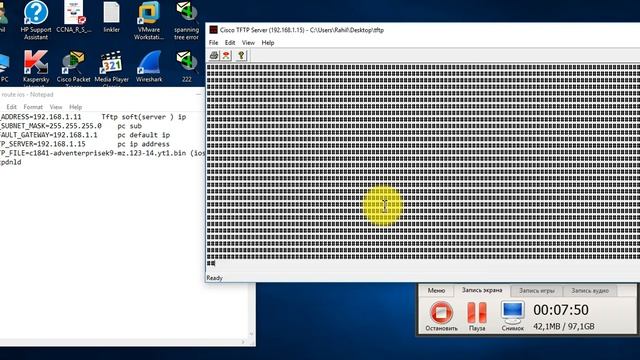Image resolution: width=640 pixels, height=360 pixels.
Task: Click the help icon in TFTP Server toolbar
Action: coord(241,56)
